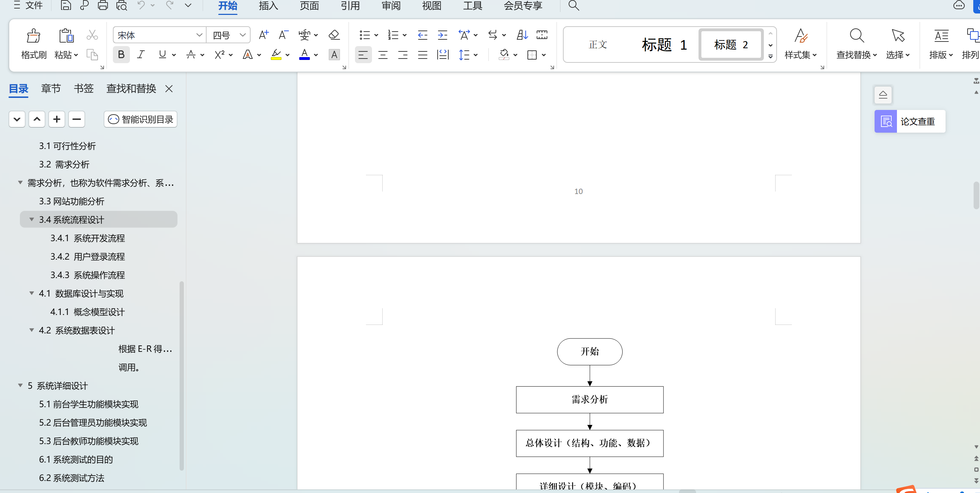
Task: Click the sort A-Z icon
Action: click(x=522, y=35)
